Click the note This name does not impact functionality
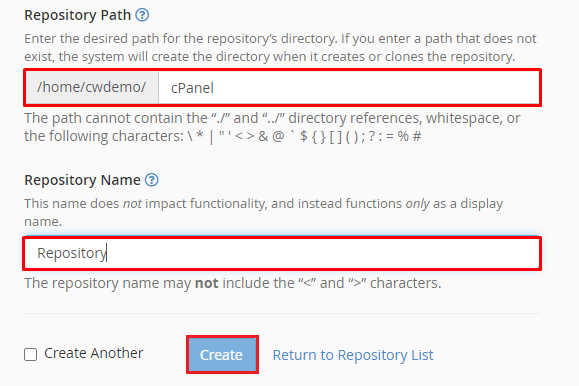The width and height of the screenshot is (579, 386). [264, 212]
